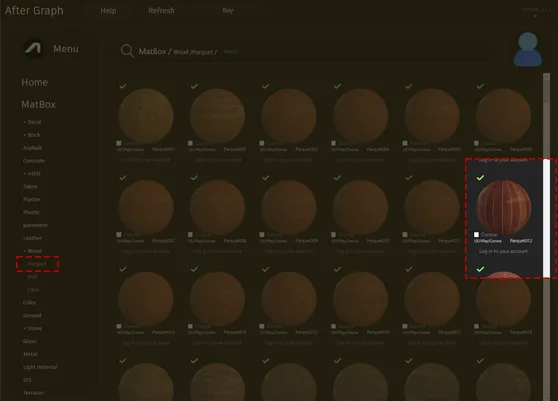Click the green checkmark above Parquet018
Viewport: 558px width, 401px height.
(480, 269)
